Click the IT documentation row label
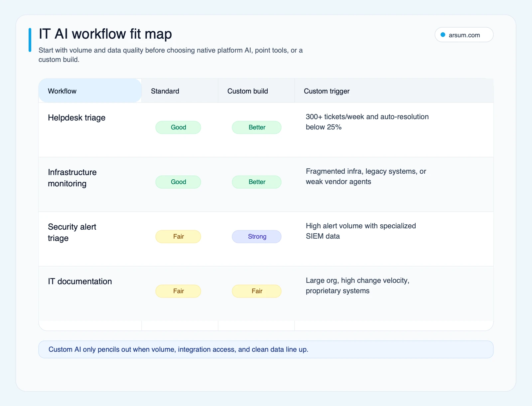 pyautogui.click(x=80, y=282)
